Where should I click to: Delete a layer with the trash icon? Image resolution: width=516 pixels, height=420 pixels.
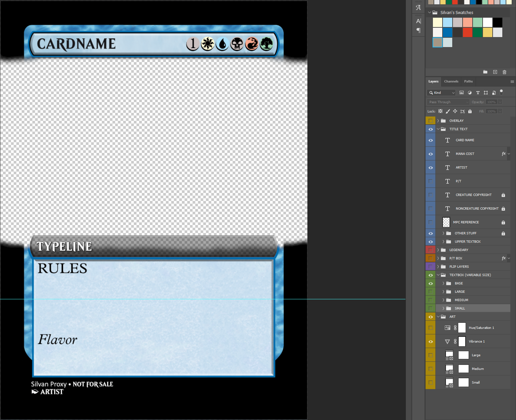pos(504,72)
